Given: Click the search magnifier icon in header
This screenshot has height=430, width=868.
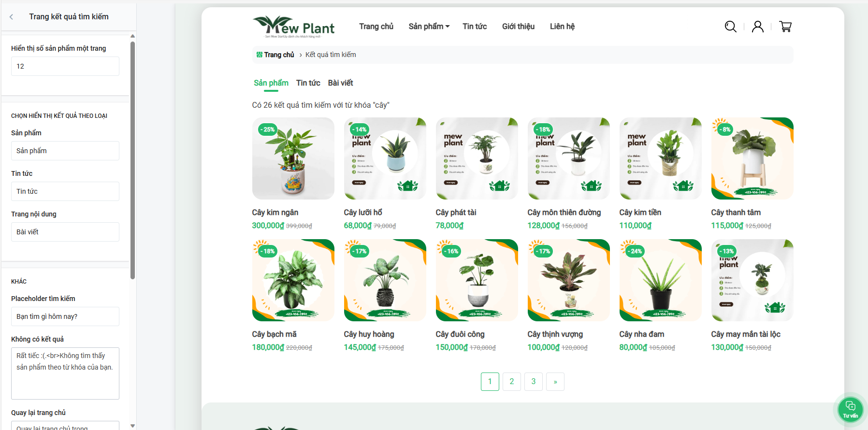Looking at the screenshot, I should [730, 27].
